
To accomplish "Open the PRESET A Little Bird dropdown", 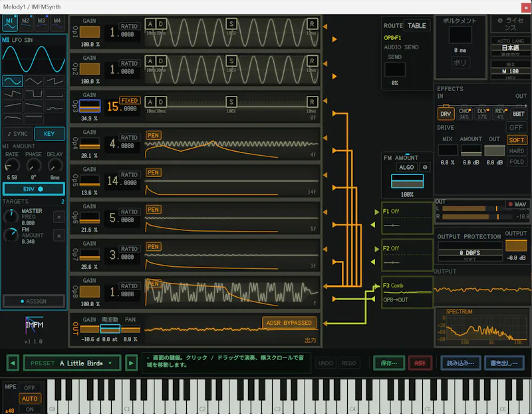I will coord(72,363).
